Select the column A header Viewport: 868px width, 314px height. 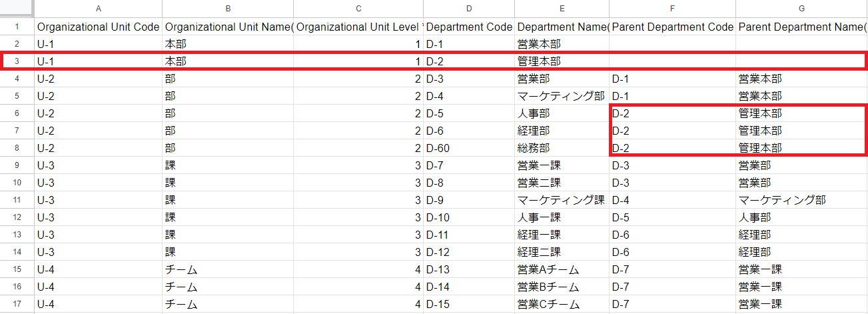98,9
